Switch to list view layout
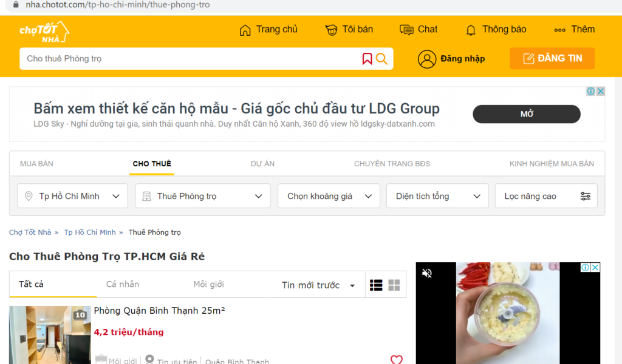This screenshot has width=622, height=364. coord(376,285)
